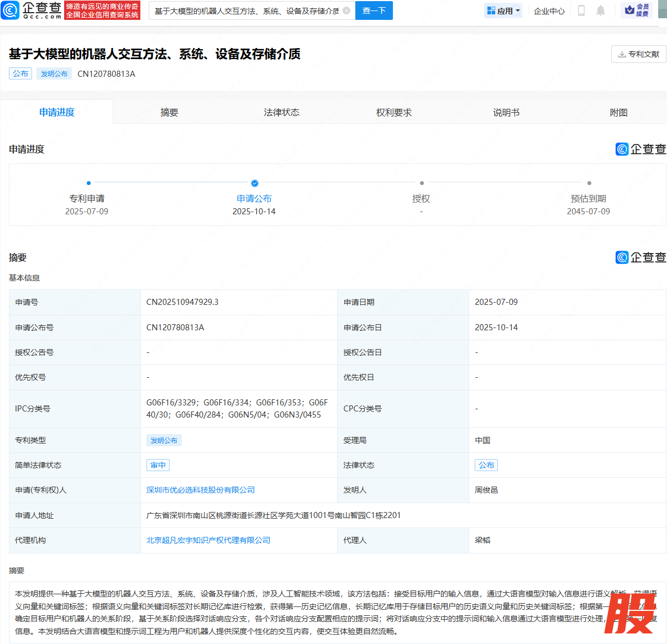Screen dimensions: 667x644
Task: Open the mobile phone app icon
Action: 581,10
